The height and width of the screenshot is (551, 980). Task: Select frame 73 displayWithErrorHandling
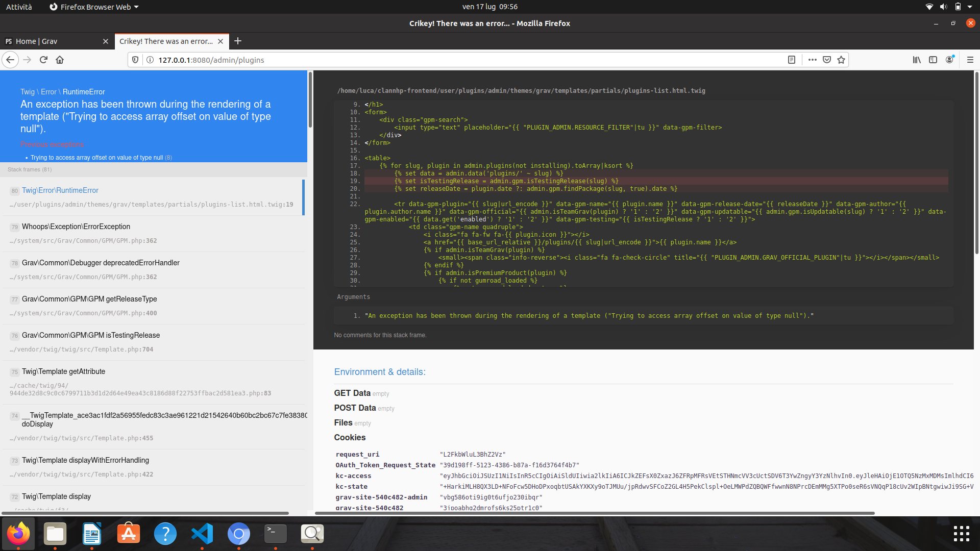(152, 467)
